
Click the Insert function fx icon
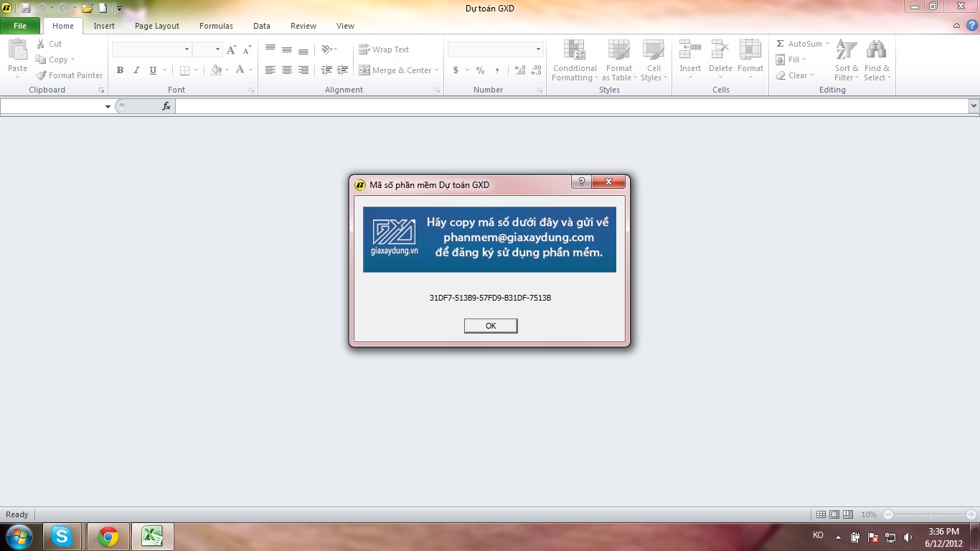166,106
